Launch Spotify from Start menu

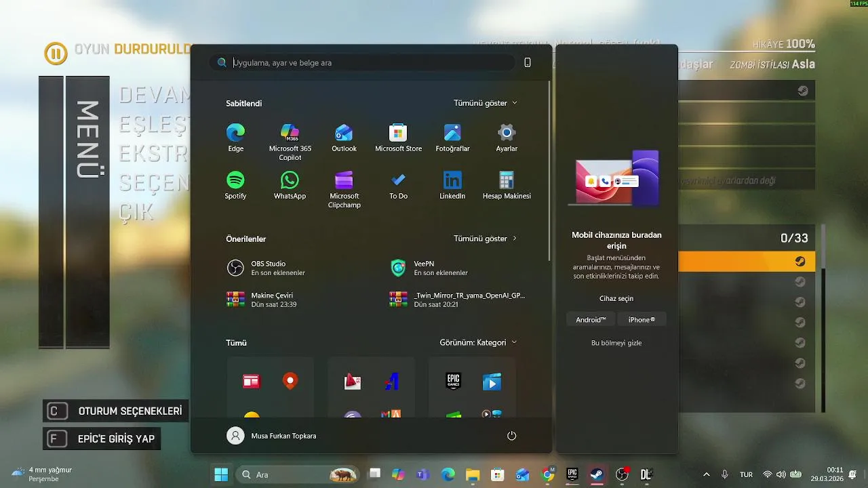[235, 185]
